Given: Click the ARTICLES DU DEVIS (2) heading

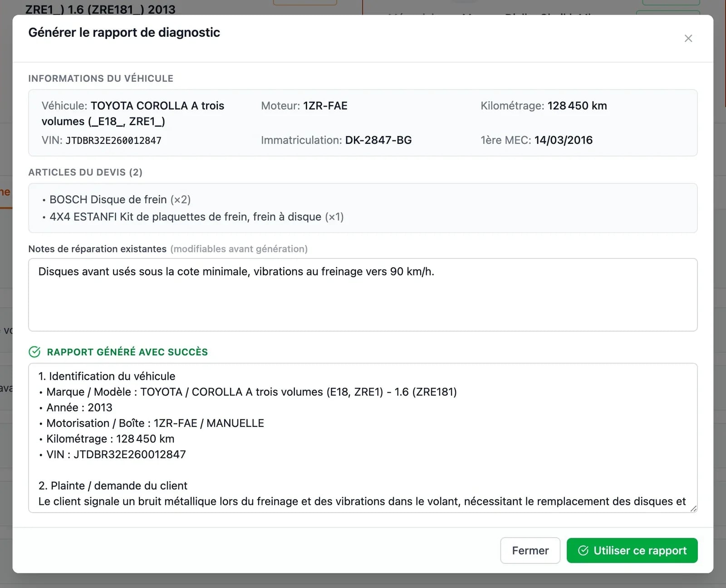Looking at the screenshot, I should click(x=85, y=172).
